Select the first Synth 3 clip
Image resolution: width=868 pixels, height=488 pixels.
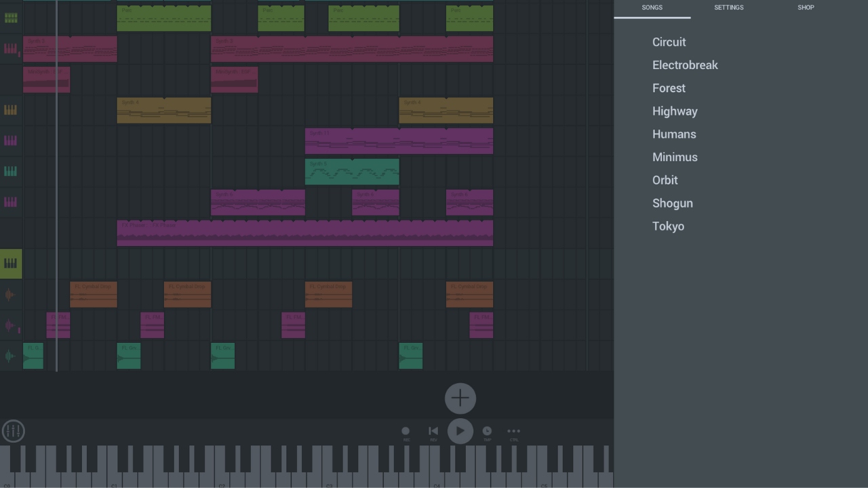[70, 49]
